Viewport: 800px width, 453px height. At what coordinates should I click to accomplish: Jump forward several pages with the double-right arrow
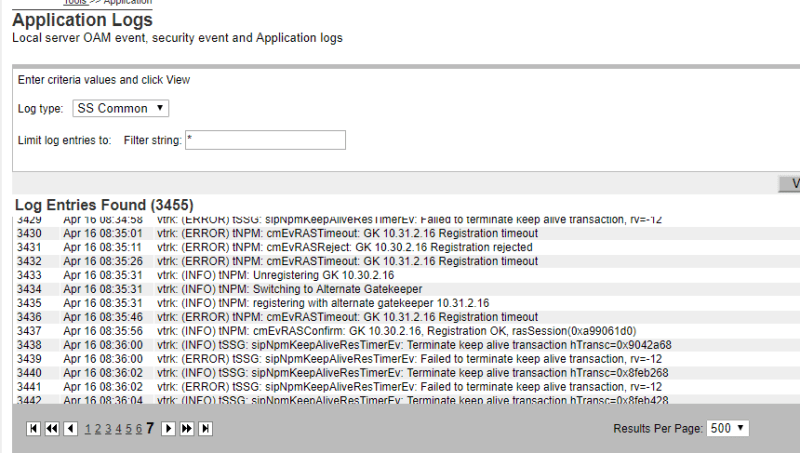coord(187,429)
